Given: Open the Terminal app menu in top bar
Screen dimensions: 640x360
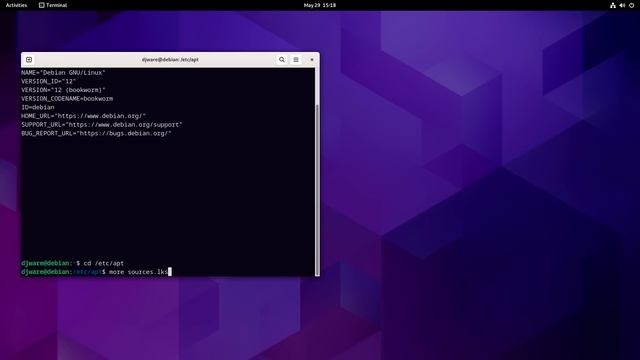Looking at the screenshot, I should point(53,5).
